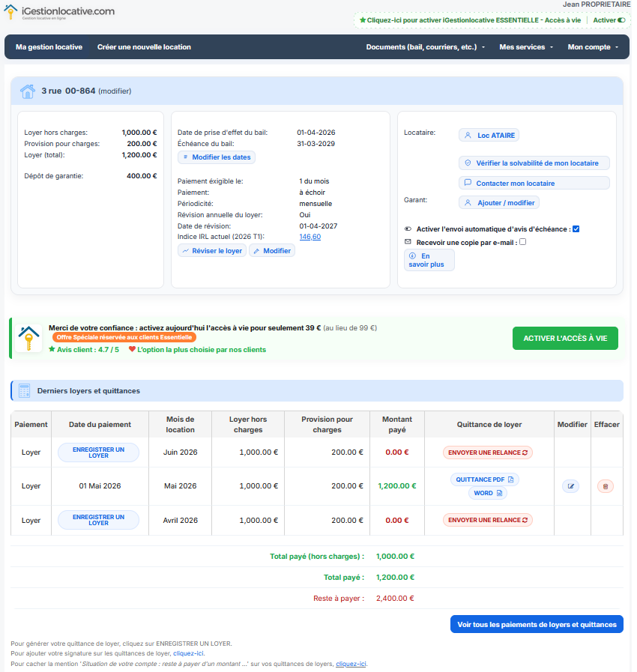
Task: Click ENREGISTRER UN LOYER for Juin 2026
Action: click(99, 452)
